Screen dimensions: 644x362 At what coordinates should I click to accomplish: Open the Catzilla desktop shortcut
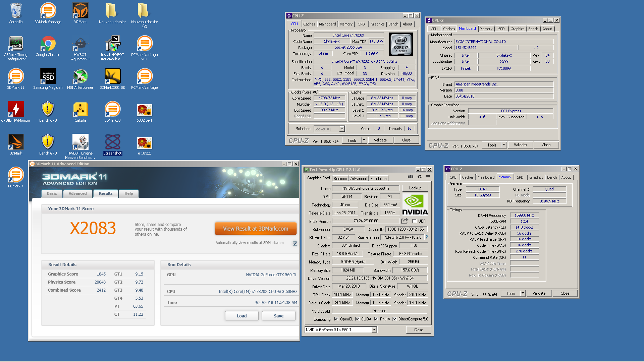click(x=80, y=112)
